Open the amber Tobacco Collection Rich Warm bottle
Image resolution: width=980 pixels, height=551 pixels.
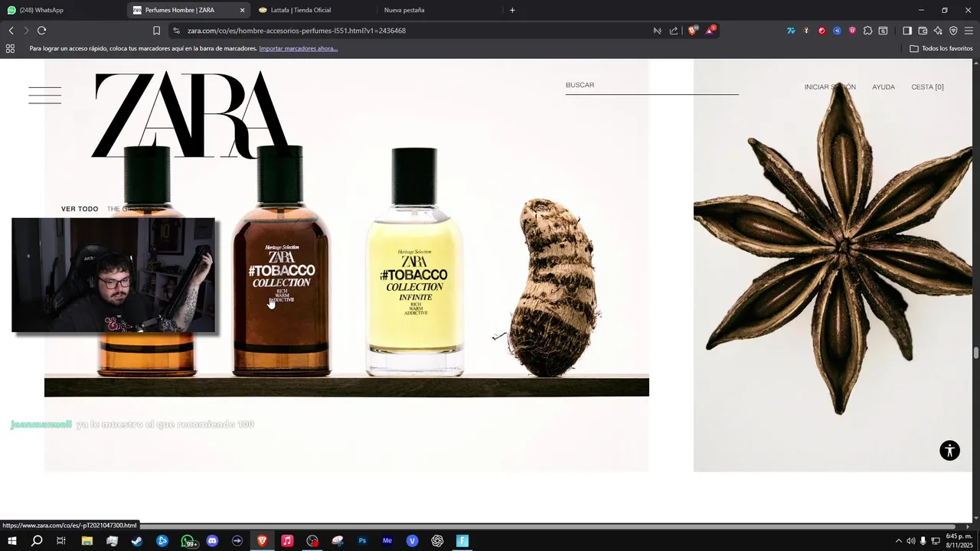pos(281,260)
